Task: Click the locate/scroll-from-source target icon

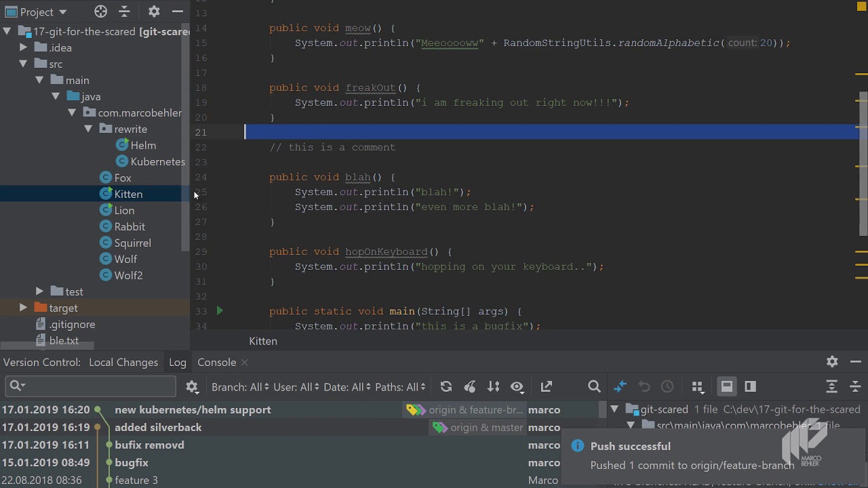Action: [x=100, y=12]
